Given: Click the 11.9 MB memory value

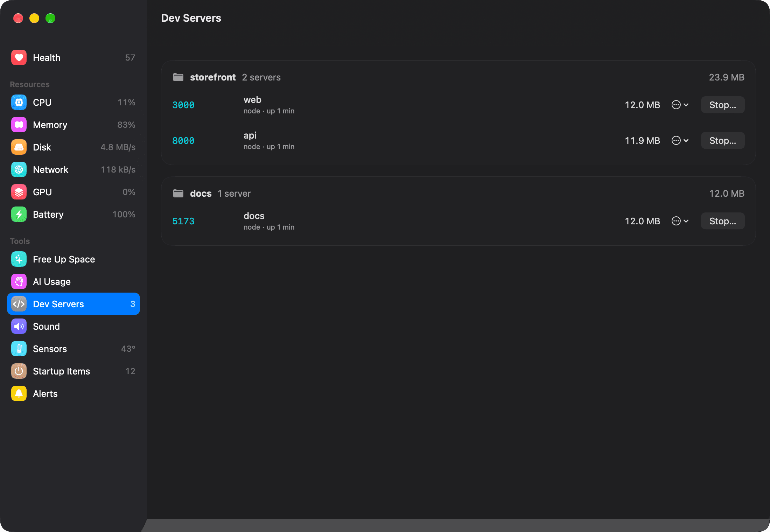Looking at the screenshot, I should click(642, 140).
